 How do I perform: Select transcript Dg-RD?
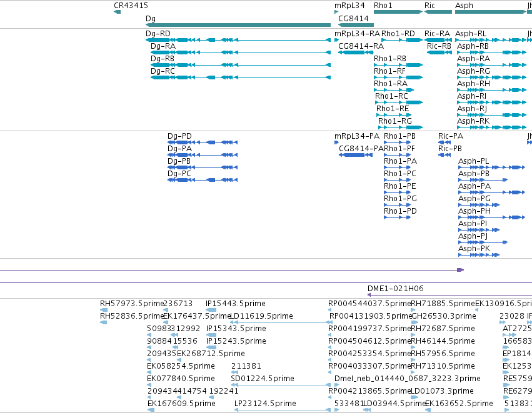point(238,40)
